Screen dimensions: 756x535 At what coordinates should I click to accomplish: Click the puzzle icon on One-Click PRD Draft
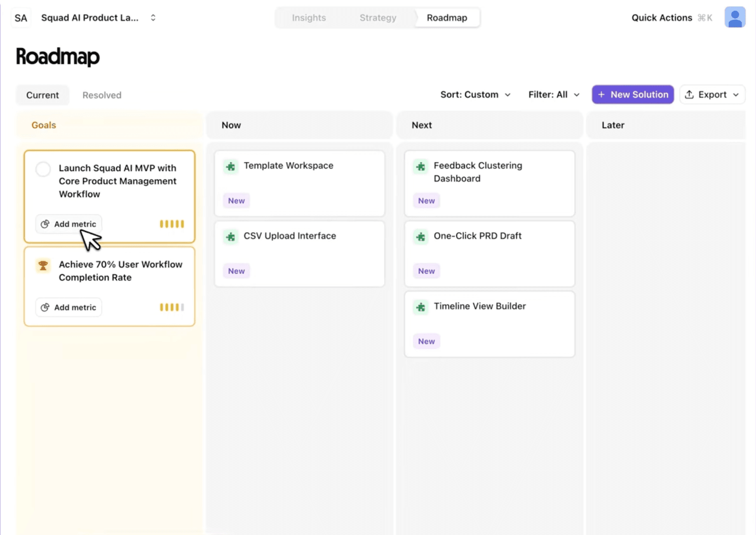(421, 237)
